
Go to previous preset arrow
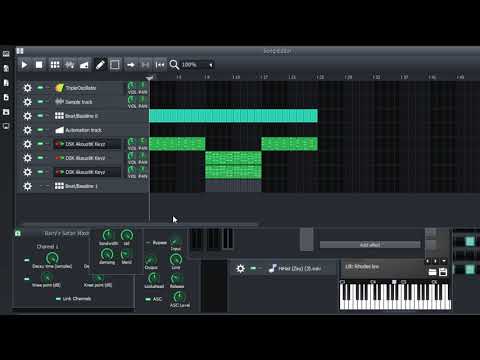(x=428, y=261)
